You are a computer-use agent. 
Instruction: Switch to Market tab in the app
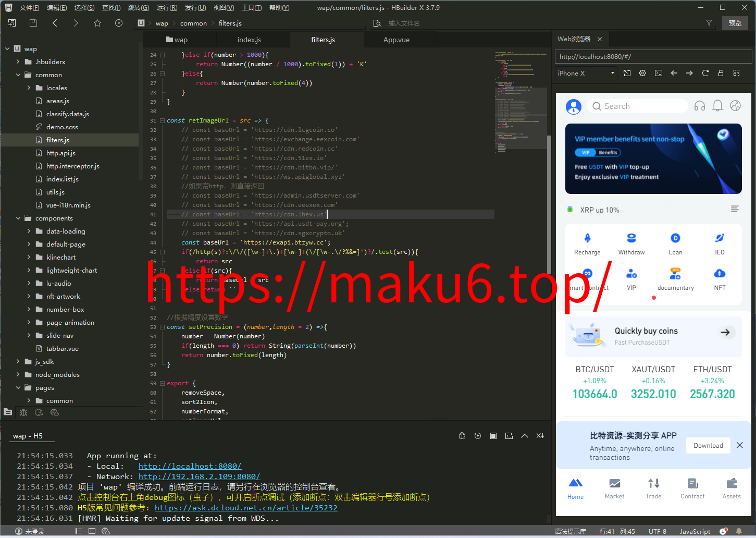pos(614,489)
